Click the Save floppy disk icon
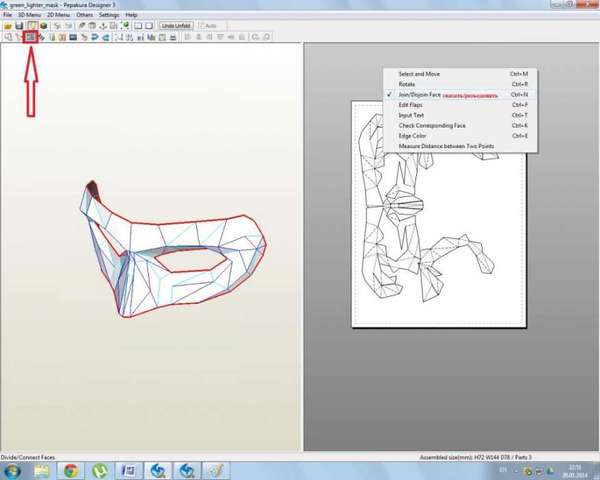This screenshot has width=600, height=480. (x=19, y=26)
